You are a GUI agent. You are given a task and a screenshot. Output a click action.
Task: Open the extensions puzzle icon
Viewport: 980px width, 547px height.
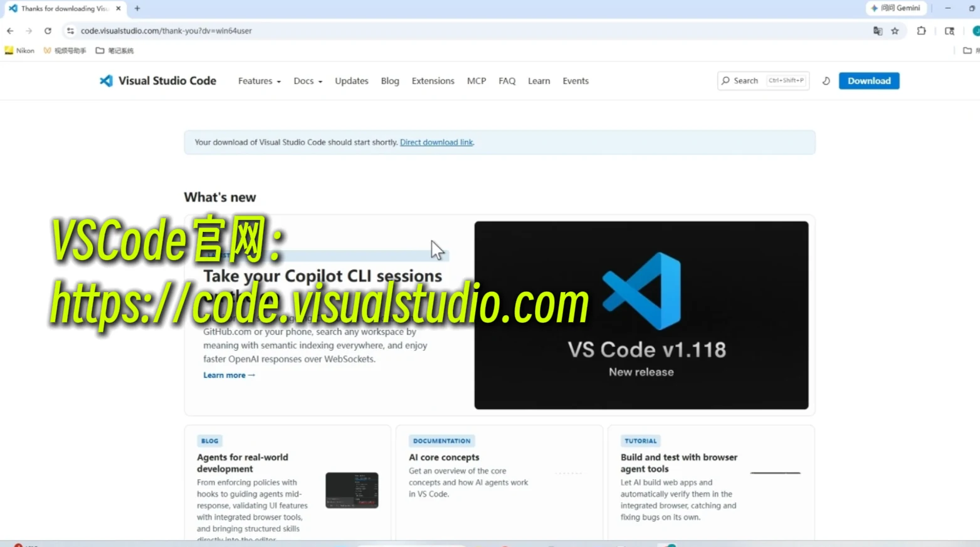(x=921, y=31)
